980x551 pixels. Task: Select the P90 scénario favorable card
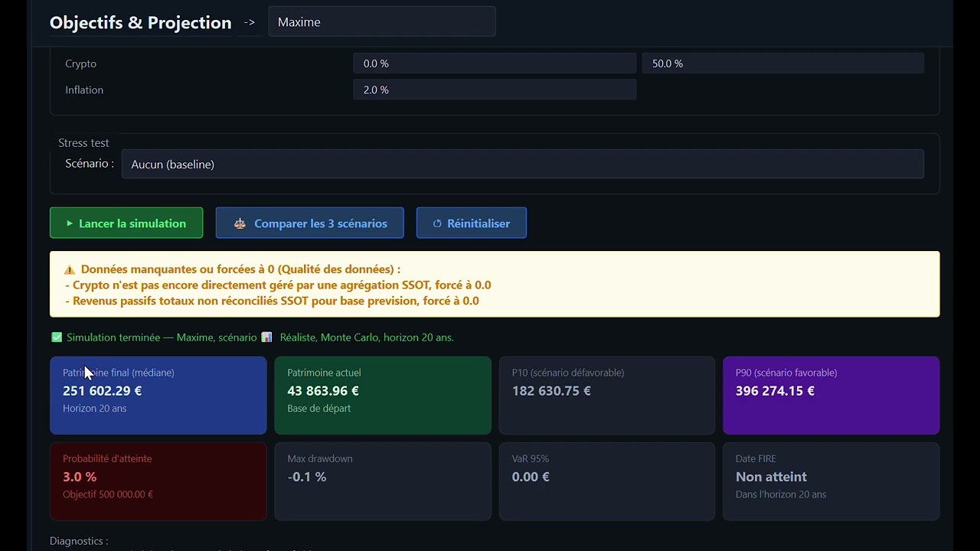(x=831, y=395)
